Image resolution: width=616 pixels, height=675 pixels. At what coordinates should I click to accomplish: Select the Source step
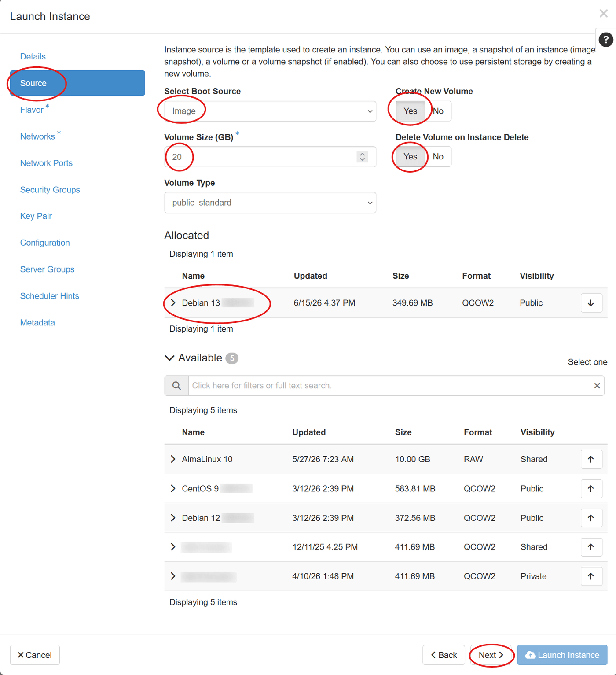[x=77, y=83]
